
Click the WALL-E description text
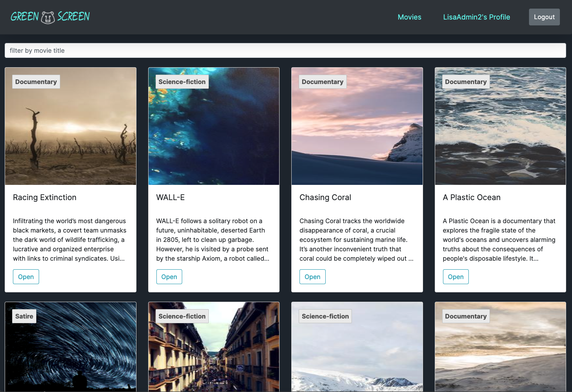coord(213,240)
